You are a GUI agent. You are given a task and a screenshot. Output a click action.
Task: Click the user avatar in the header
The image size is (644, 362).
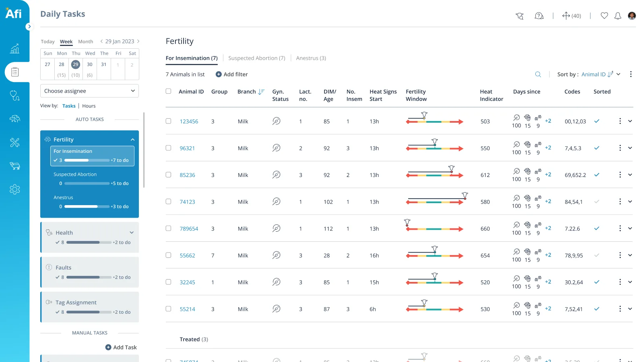[x=632, y=16]
